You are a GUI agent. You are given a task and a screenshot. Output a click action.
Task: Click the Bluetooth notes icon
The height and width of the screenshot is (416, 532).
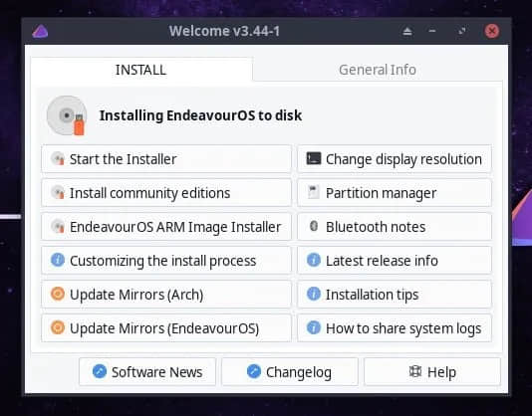(314, 226)
